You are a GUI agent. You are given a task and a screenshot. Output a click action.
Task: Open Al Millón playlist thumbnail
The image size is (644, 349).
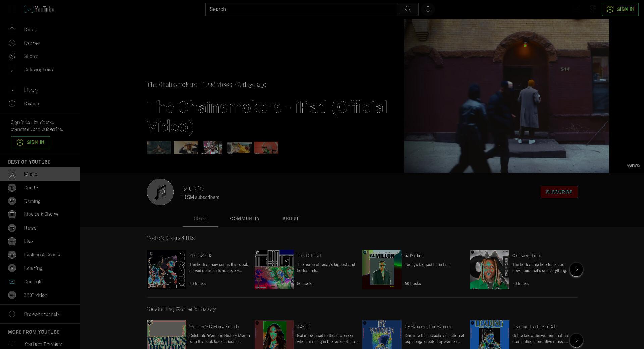[x=382, y=269]
